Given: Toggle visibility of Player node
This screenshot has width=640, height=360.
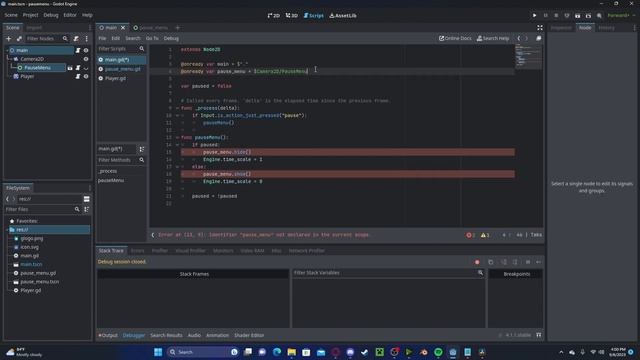Looking at the screenshot, I should click(86, 76).
